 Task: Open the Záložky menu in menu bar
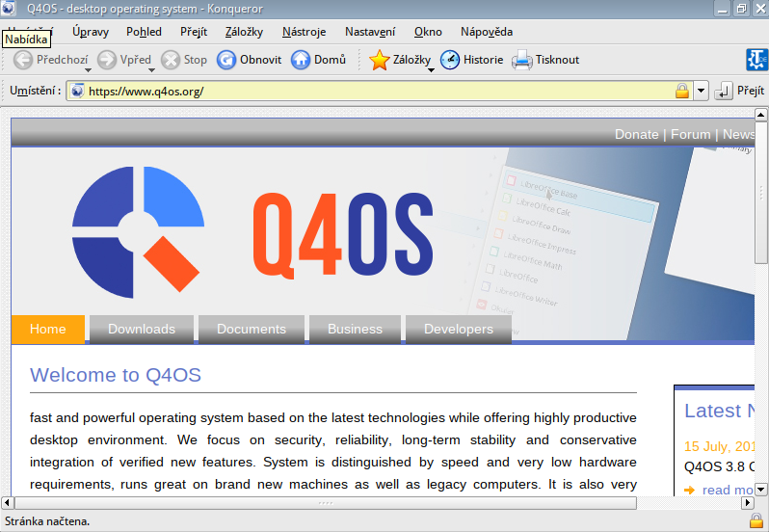[244, 32]
